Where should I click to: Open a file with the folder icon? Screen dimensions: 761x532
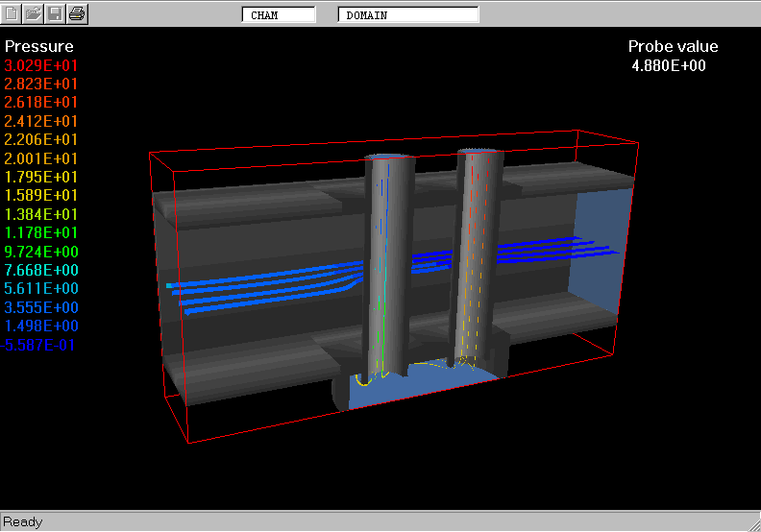click(34, 13)
